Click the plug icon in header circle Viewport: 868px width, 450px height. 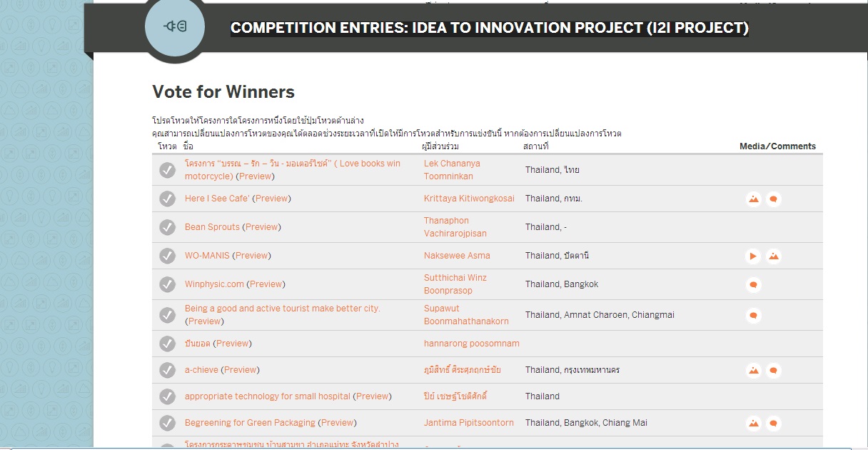tap(175, 27)
